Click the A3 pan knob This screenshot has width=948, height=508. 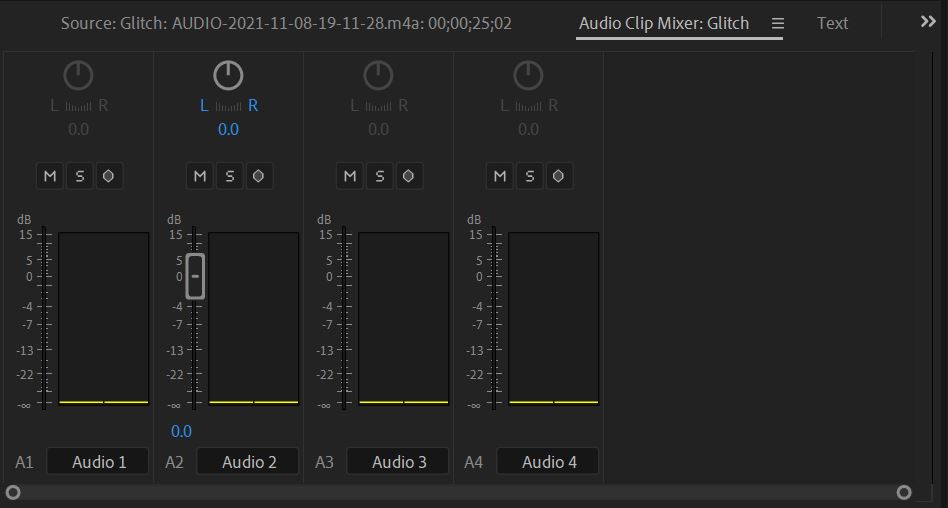pyautogui.click(x=378, y=75)
